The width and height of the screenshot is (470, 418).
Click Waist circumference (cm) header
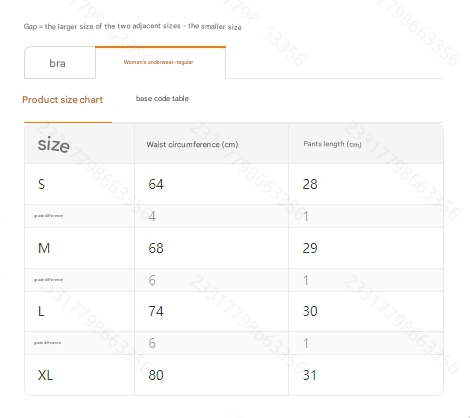pos(192,144)
